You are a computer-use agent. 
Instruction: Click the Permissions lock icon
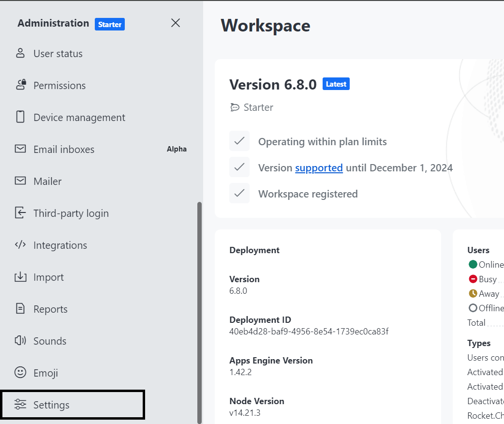[21, 85]
